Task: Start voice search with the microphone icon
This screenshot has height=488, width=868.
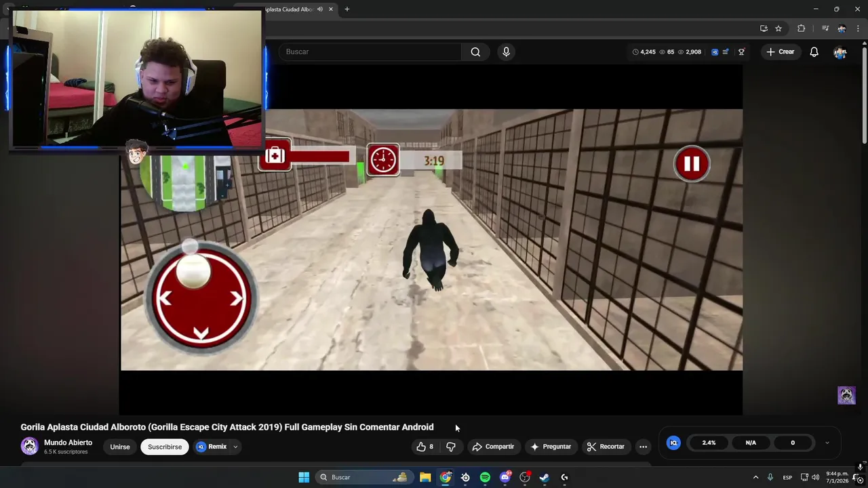Action: (x=506, y=52)
